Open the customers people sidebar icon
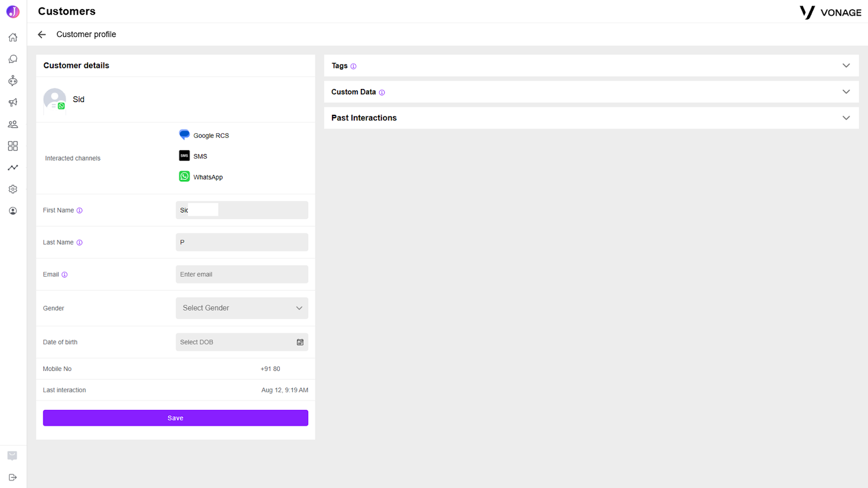This screenshot has width=868, height=488. pyautogui.click(x=13, y=124)
